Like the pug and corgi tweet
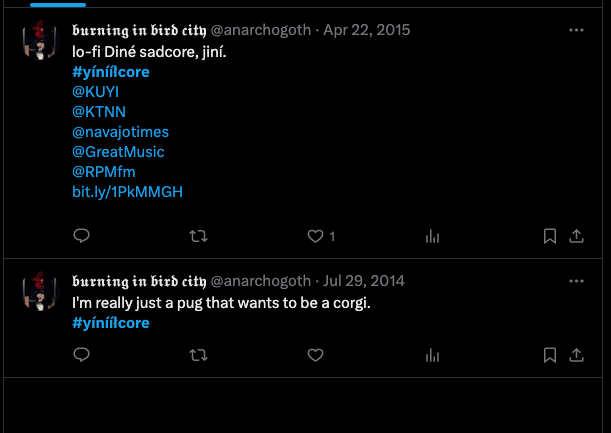This screenshot has width=611, height=433. click(315, 354)
